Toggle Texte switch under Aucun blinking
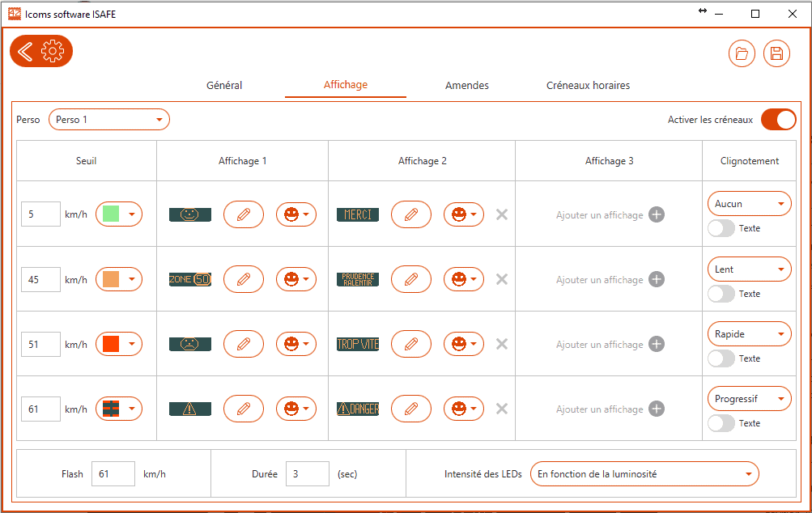Screen dimensions: 812x513 (x=721, y=228)
